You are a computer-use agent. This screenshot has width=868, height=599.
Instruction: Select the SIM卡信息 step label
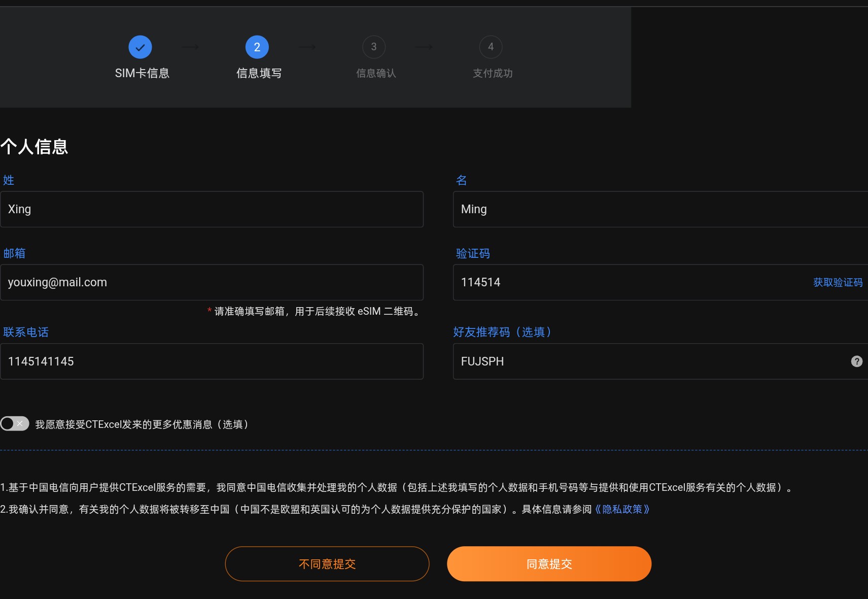coord(143,73)
